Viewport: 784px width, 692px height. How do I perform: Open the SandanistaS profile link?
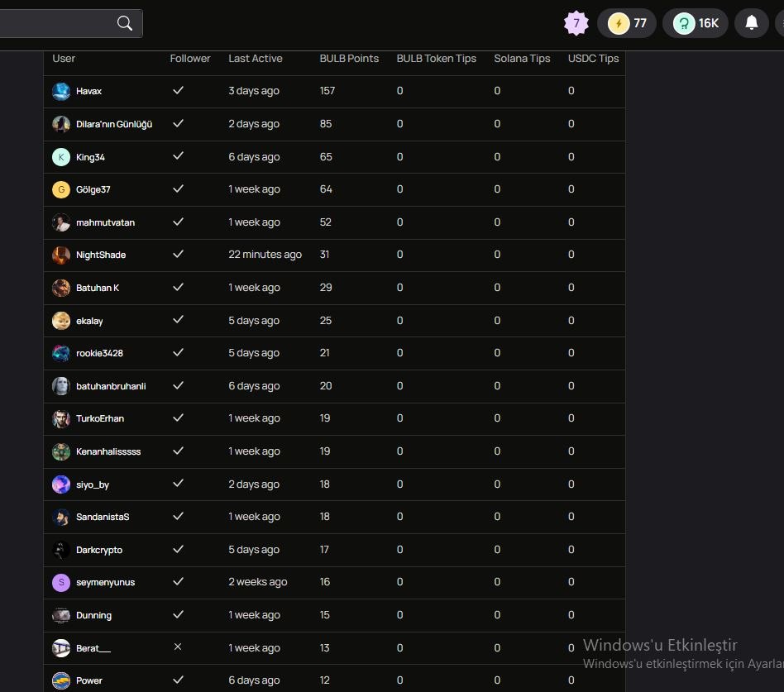click(x=103, y=517)
